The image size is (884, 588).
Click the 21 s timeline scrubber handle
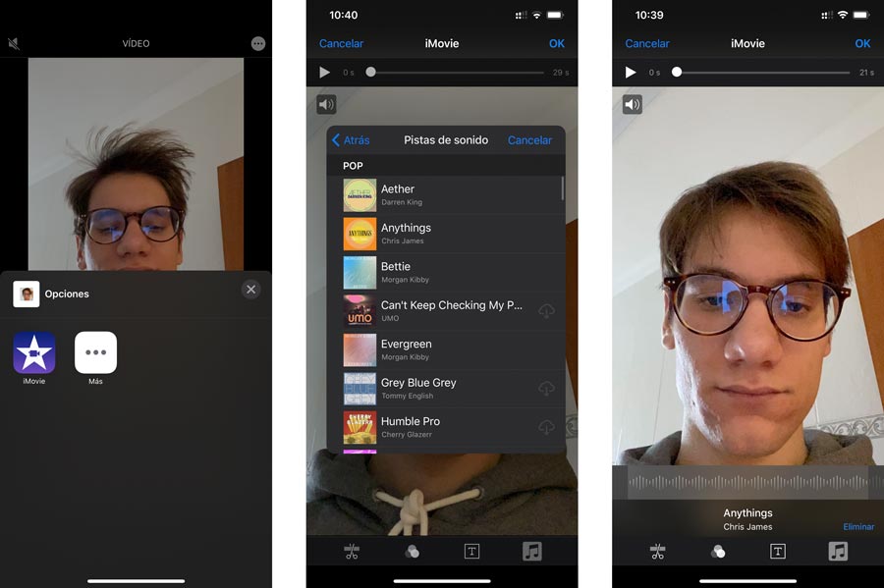[677, 72]
